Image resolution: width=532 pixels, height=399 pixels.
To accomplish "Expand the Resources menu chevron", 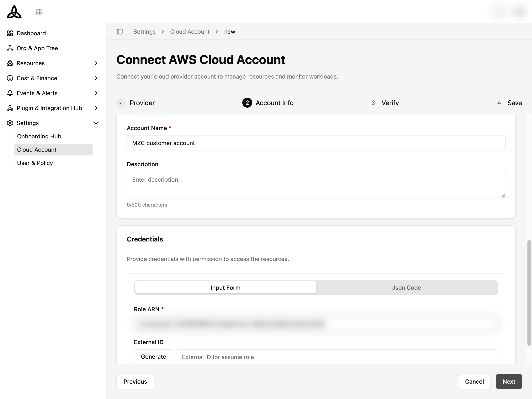I will click(x=96, y=63).
